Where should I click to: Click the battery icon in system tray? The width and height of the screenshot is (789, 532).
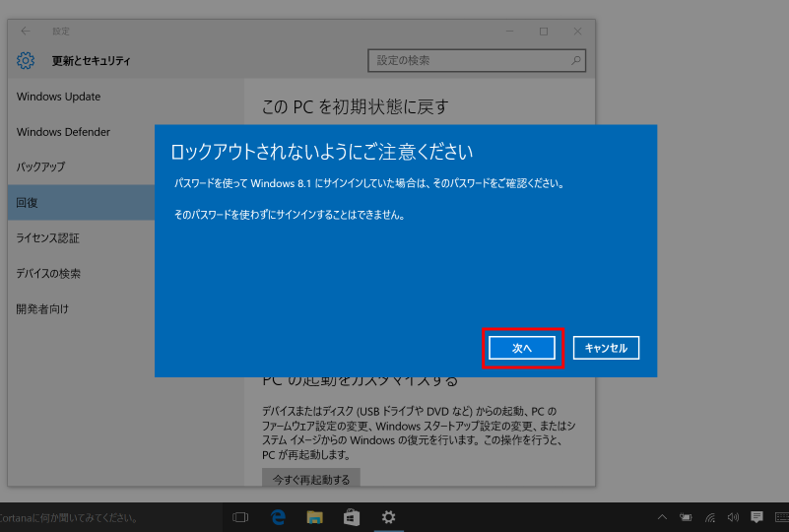(686, 517)
